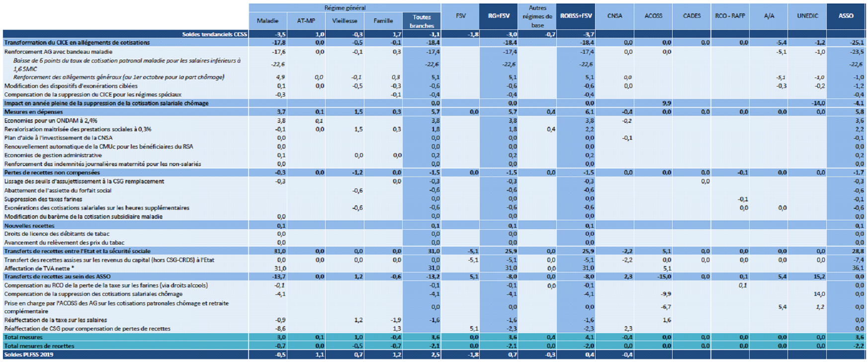Select the Suppression des taxes farines row
The height and width of the screenshot is (362, 868).
[x=43, y=199]
